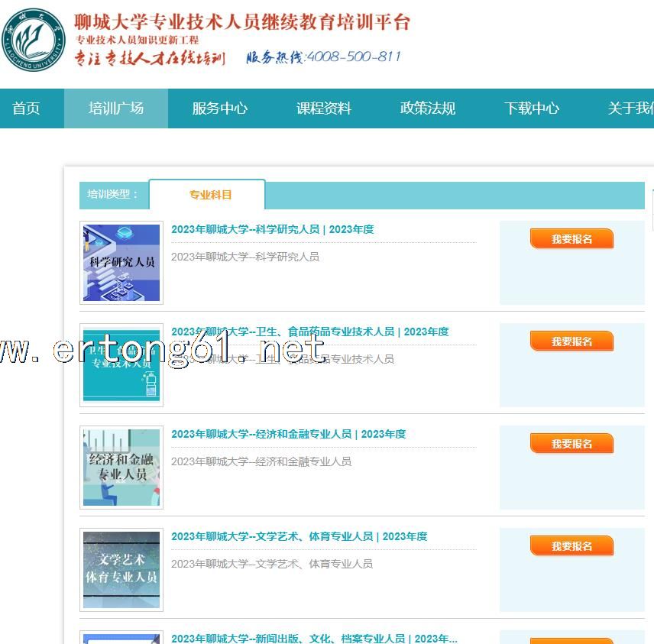Open 2023年聊城大学--科学研究人员 title link
The width and height of the screenshot is (654, 644).
(x=272, y=229)
